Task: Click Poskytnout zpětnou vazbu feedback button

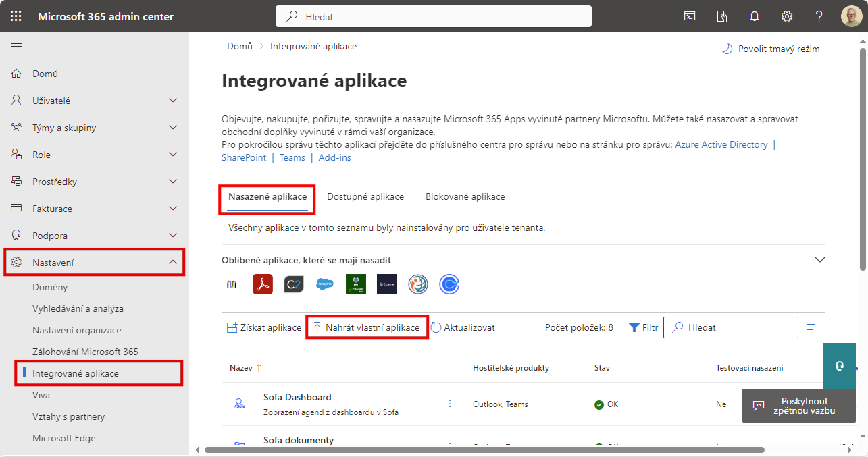Action: coord(798,406)
